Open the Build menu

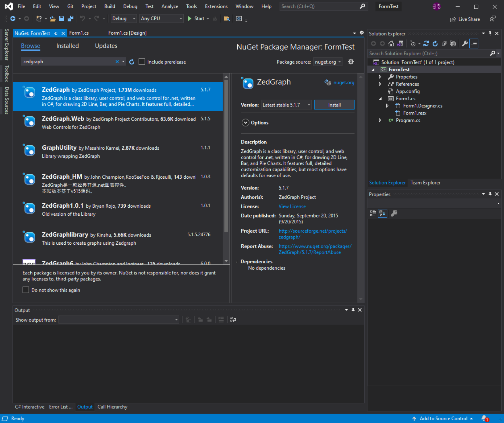(x=110, y=6)
